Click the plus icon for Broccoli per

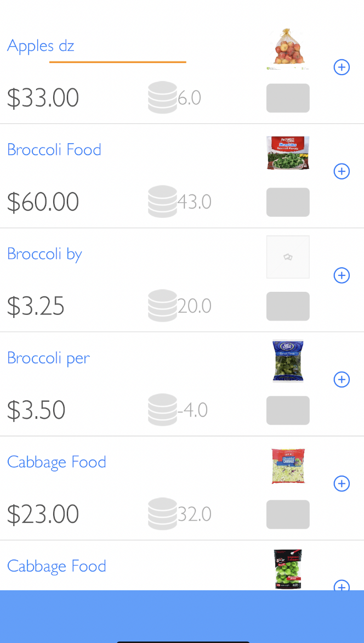342,379
